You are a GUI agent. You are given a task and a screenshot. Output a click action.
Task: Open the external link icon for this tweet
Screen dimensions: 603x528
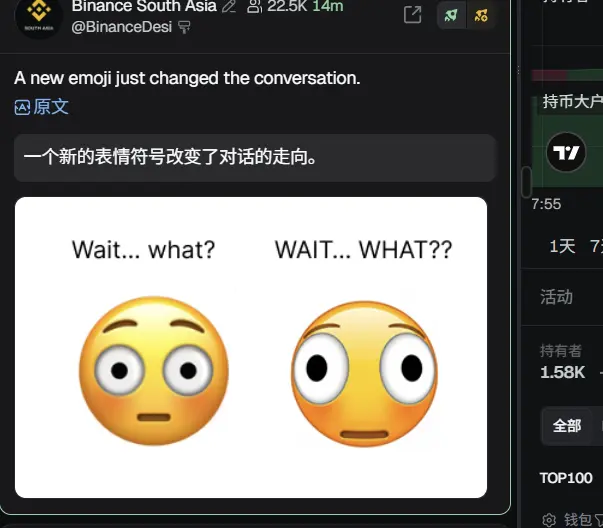point(413,15)
